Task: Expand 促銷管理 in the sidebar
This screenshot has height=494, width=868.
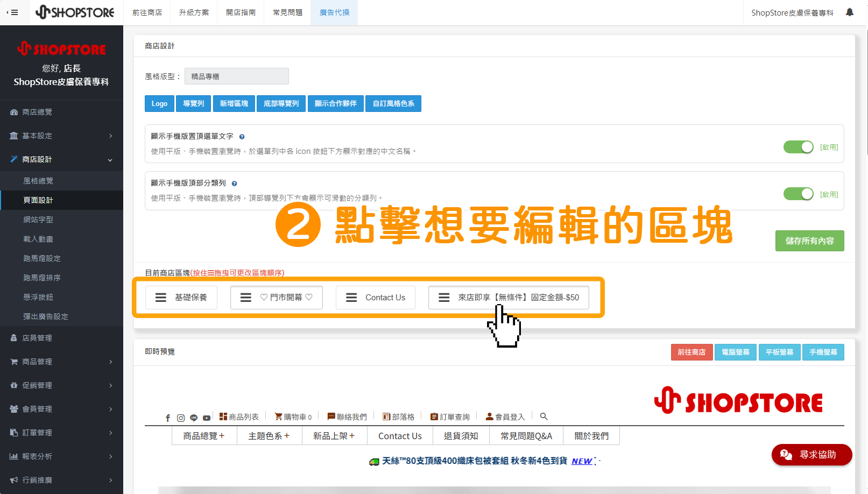Action: click(61, 385)
